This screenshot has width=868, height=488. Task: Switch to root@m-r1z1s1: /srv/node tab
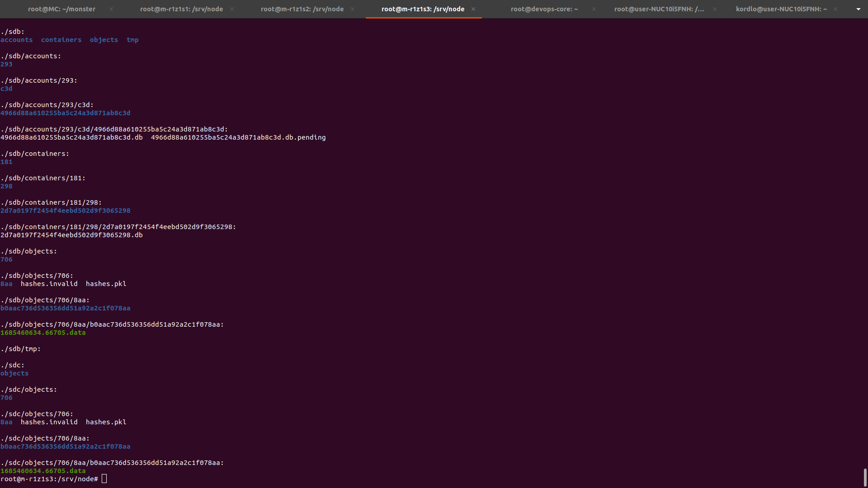pyautogui.click(x=181, y=9)
